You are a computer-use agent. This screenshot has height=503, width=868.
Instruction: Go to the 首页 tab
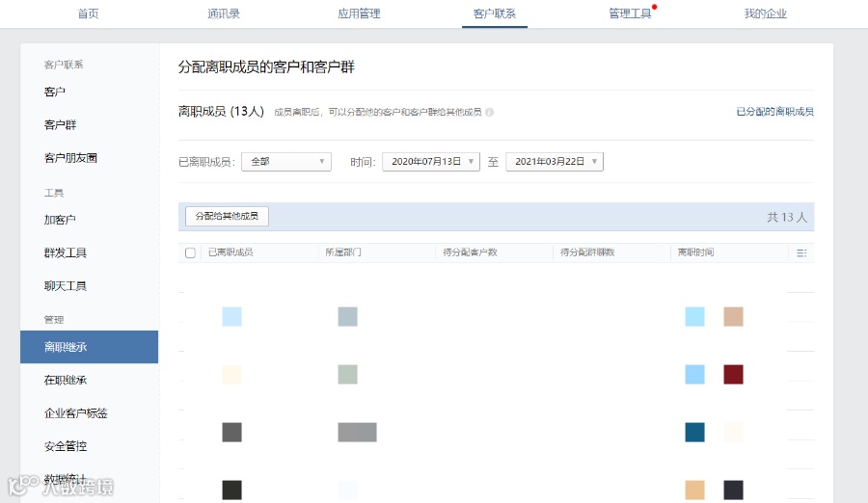[x=88, y=13]
